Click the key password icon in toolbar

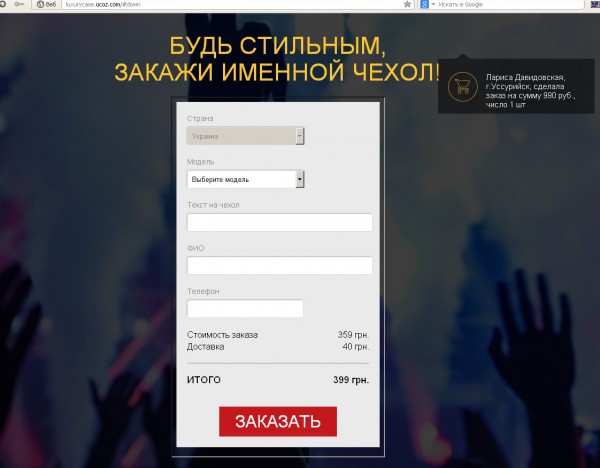tap(18, 4)
